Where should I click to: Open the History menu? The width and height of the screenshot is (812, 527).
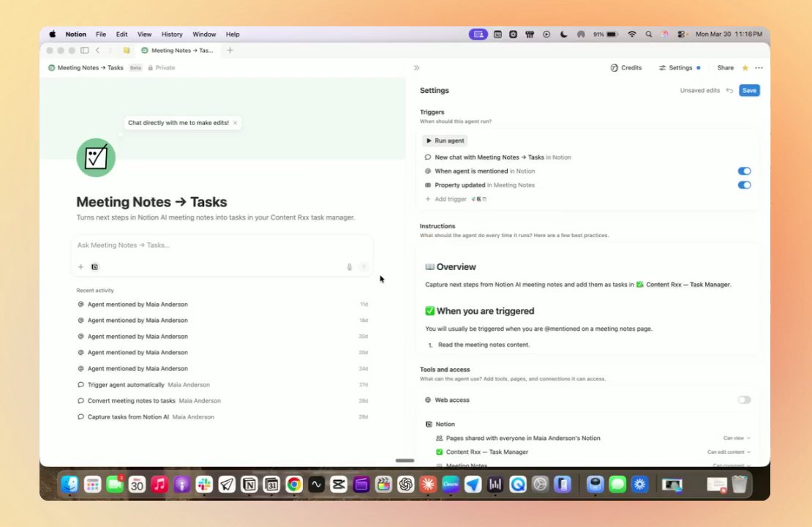[172, 34]
